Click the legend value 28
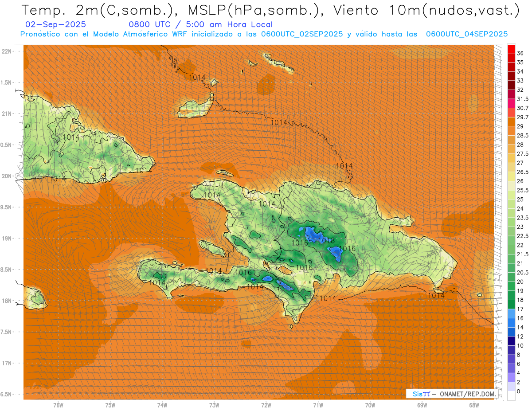 (520, 145)
